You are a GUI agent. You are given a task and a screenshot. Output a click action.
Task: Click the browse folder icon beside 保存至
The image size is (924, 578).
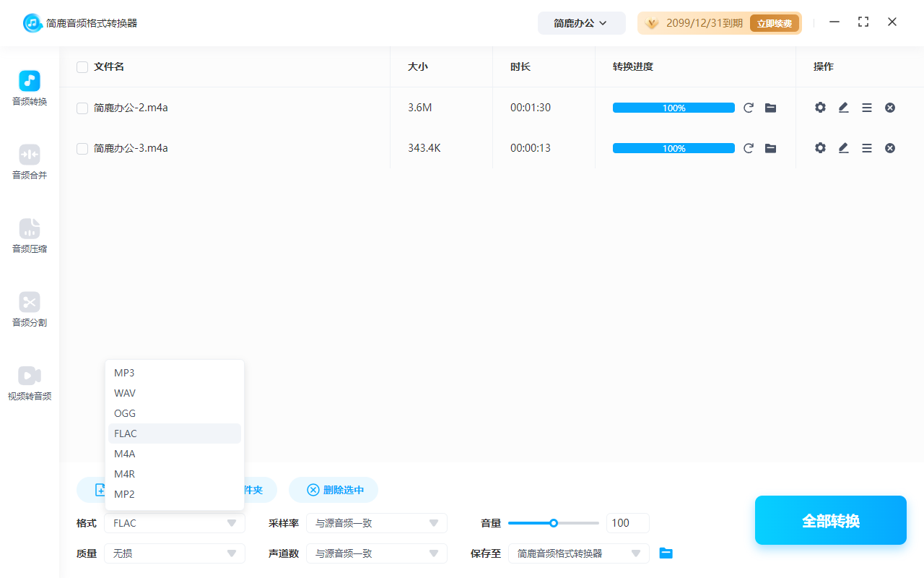point(666,553)
